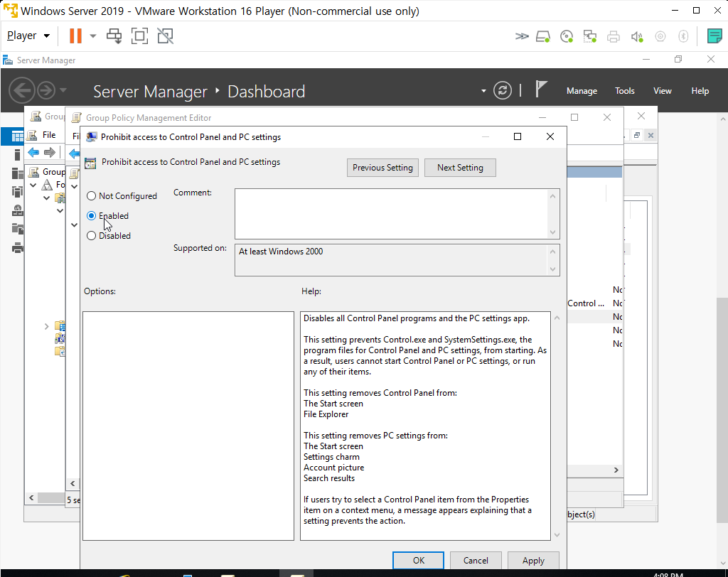Click the Bluetooth device icon in VMware
Image resolution: width=728 pixels, height=577 pixels.
(x=683, y=36)
